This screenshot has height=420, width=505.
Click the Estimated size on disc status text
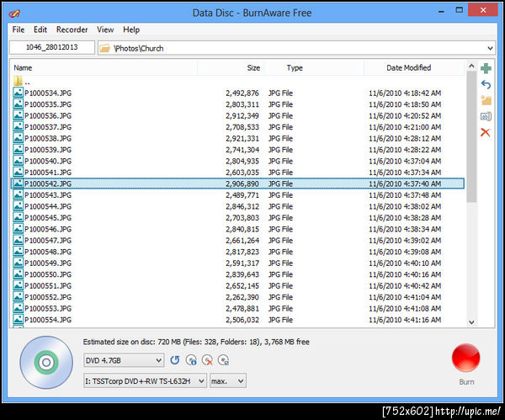(x=196, y=342)
